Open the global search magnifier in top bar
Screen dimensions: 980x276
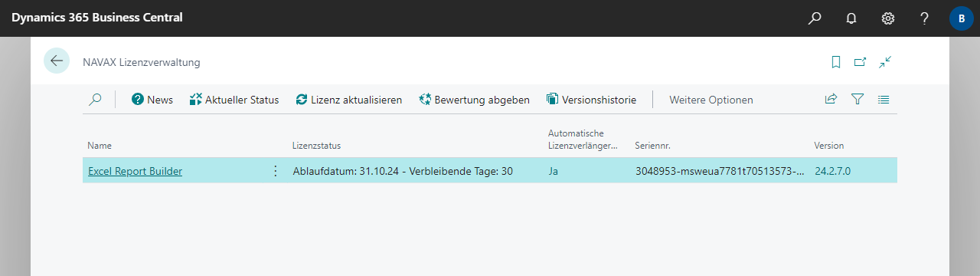coord(815,18)
